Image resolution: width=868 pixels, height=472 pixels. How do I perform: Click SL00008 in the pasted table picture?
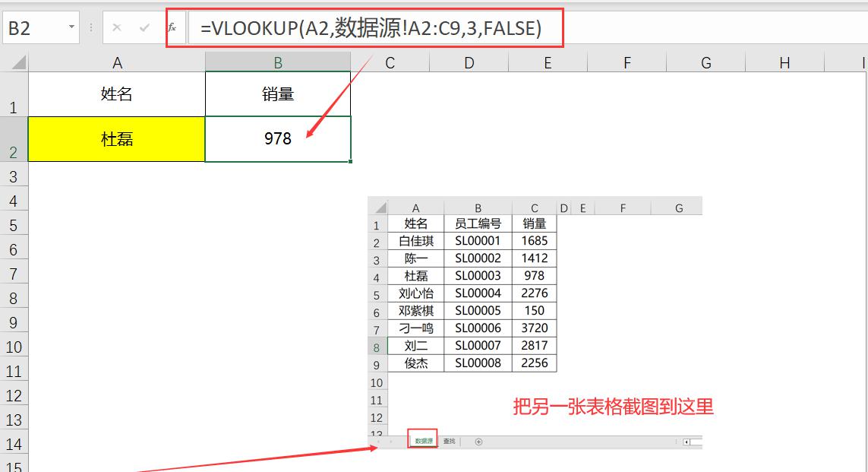click(478, 363)
